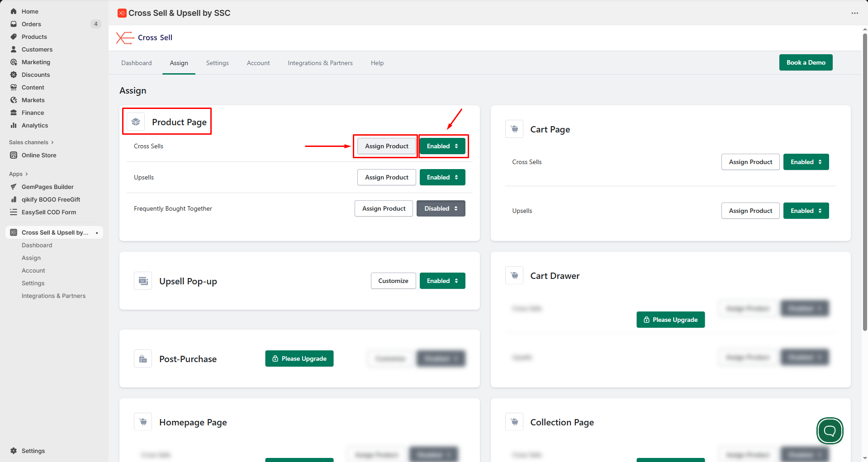
Task: Toggle Upsell Pop-up Enabled selector
Action: point(442,281)
